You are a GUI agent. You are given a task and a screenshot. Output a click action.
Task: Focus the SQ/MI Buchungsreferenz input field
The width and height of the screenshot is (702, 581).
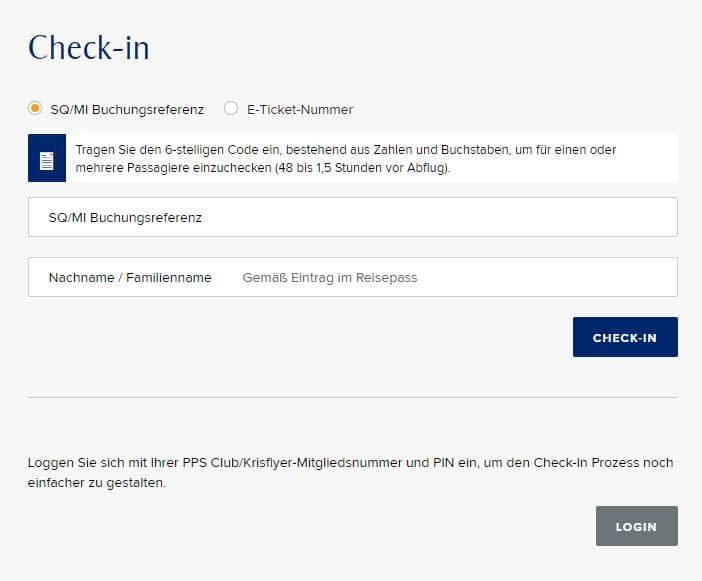(x=353, y=217)
